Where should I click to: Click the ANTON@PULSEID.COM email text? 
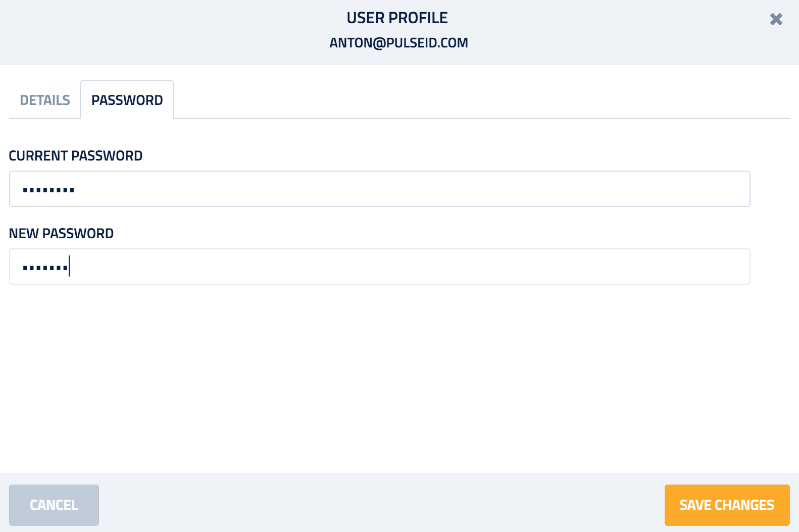pos(399,43)
